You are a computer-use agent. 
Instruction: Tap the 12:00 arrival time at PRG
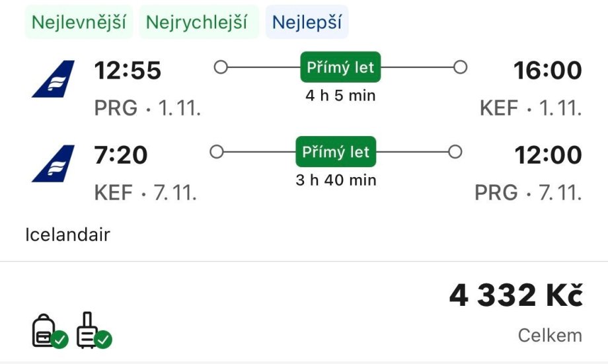[548, 155]
